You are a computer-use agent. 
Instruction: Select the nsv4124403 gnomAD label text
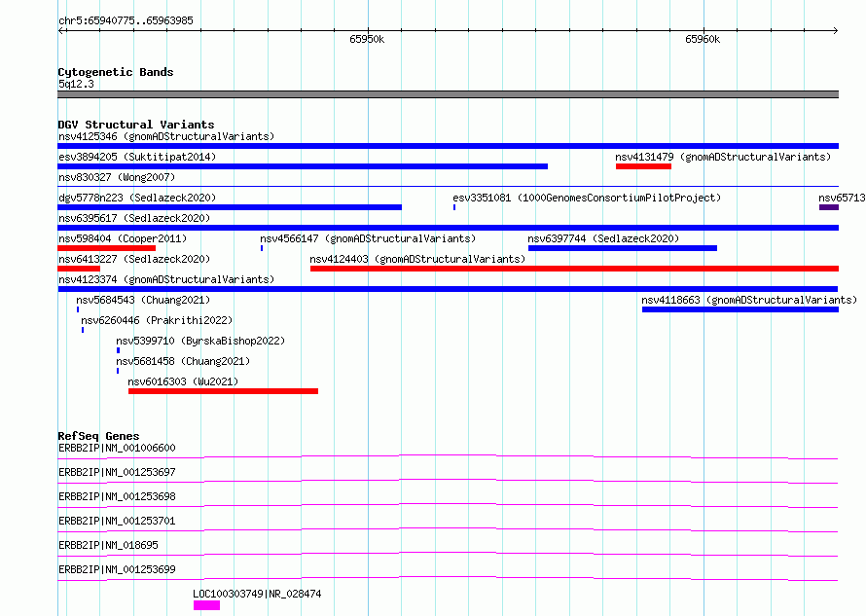point(417,259)
